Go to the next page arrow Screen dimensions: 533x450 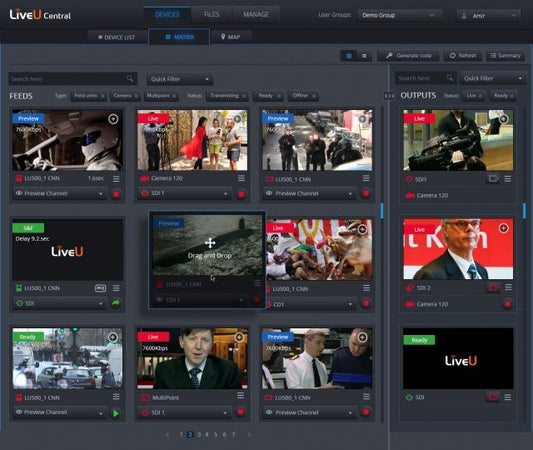point(250,434)
